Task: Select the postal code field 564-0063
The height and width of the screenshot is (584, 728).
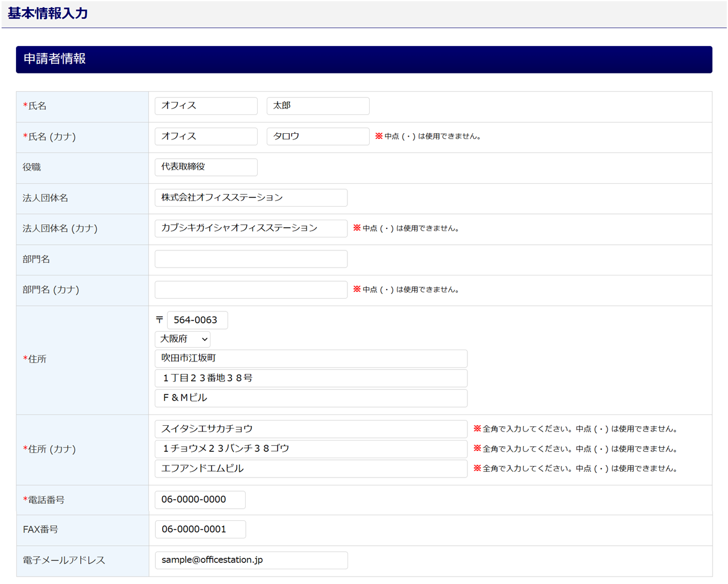Action: [x=197, y=320]
